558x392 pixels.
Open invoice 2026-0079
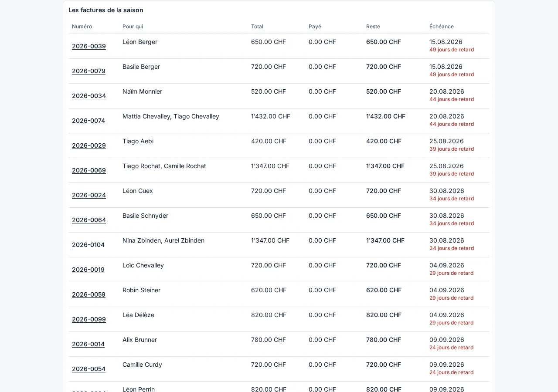pyautogui.click(x=88, y=71)
